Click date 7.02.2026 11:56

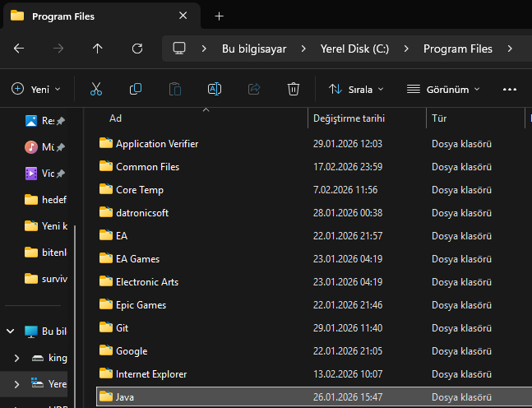pyautogui.click(x=345, y=190)
